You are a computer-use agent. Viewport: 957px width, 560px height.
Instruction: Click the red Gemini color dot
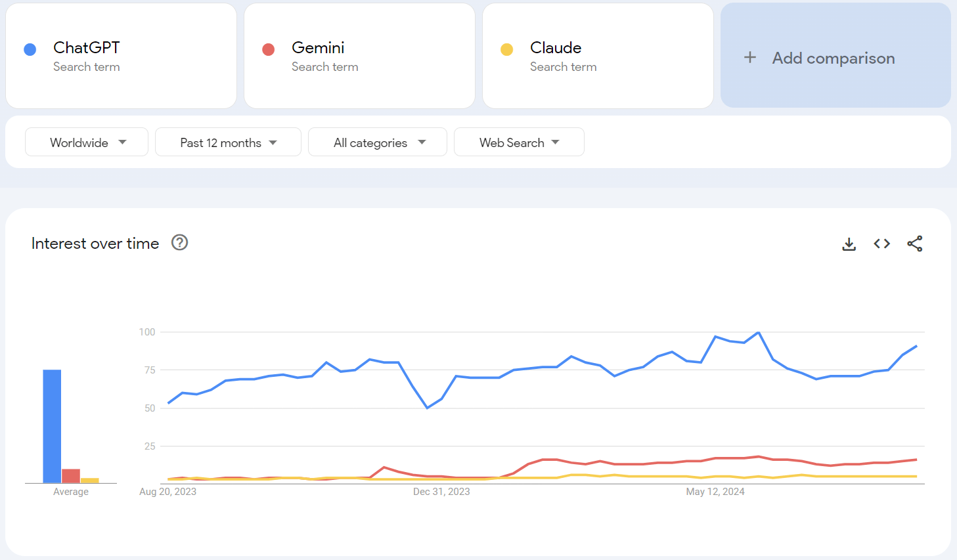pyautogui.click(x=269, y=50)
